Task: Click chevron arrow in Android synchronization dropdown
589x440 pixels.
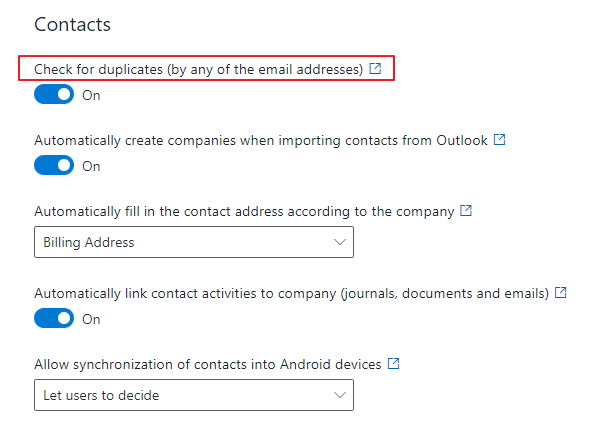Action: tap(340, 395)
